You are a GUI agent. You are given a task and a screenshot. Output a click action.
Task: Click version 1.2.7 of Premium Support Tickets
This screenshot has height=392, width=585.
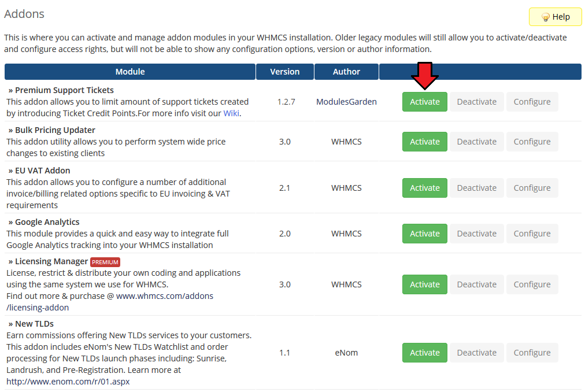(x=286, y=102)
